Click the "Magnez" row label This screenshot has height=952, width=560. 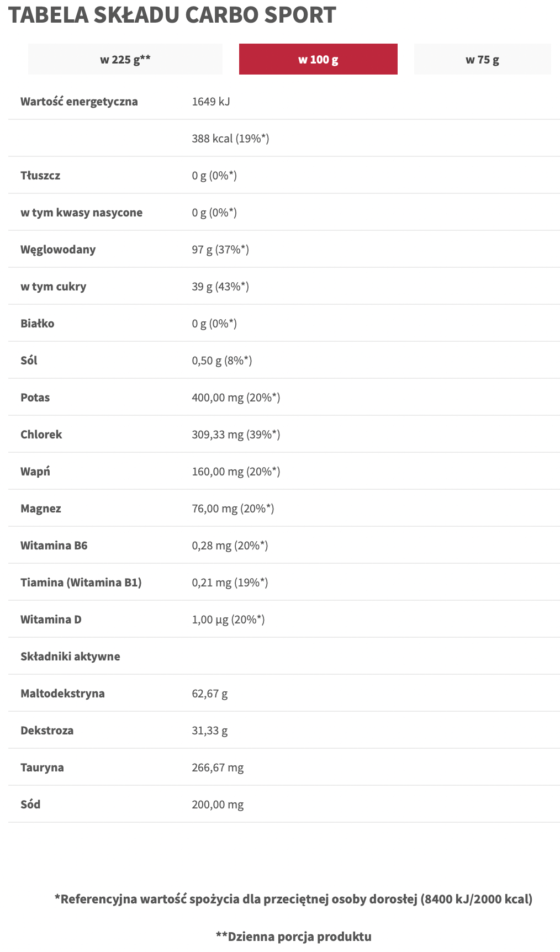pos(41,509)
